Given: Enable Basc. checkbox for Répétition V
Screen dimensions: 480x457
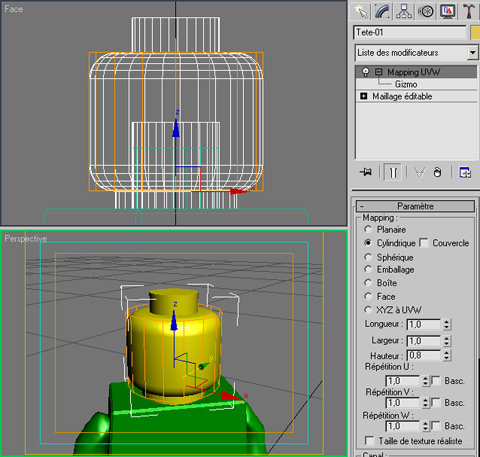Looking at the screenshot, I should (436, 403).
